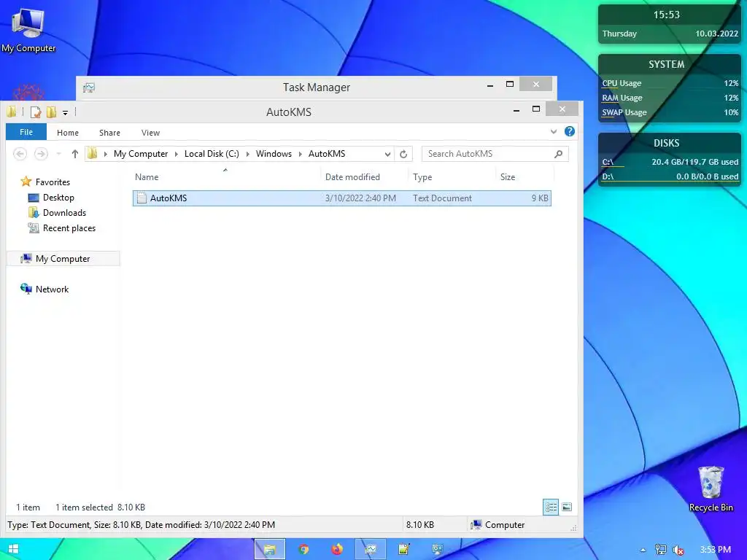Open the Home ribbon tab

[68, 133]
